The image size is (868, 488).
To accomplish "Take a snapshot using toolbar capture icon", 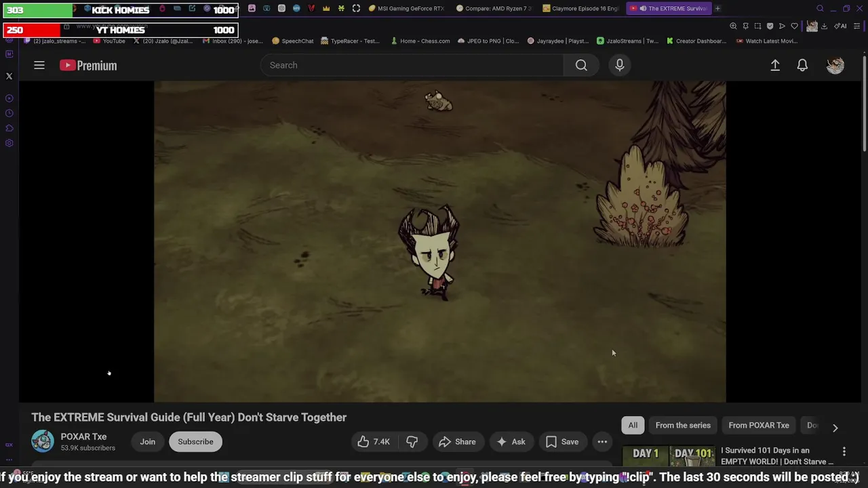I will 757,26.
